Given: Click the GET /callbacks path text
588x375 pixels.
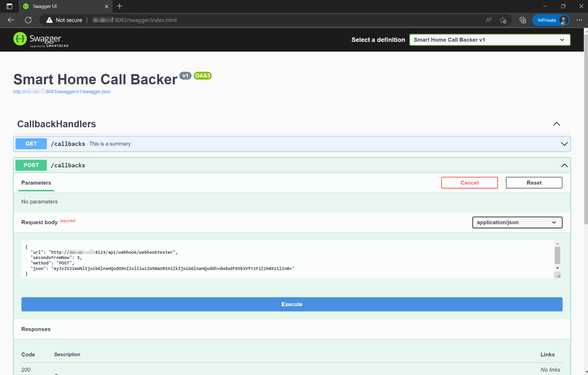Looking at the screenshot, I should (68, 144).
